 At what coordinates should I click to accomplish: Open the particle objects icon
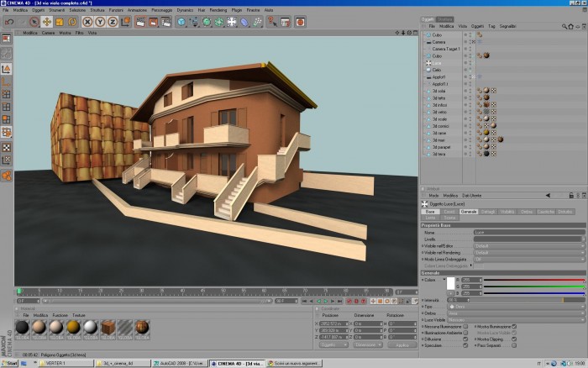[x=257, y=22]
